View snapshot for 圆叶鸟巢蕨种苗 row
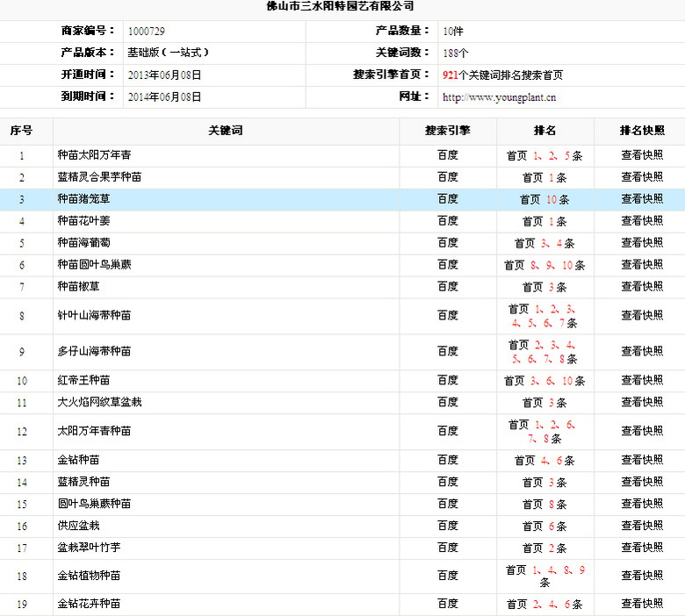Screen dimensions: 685x616 click(642, 504)
